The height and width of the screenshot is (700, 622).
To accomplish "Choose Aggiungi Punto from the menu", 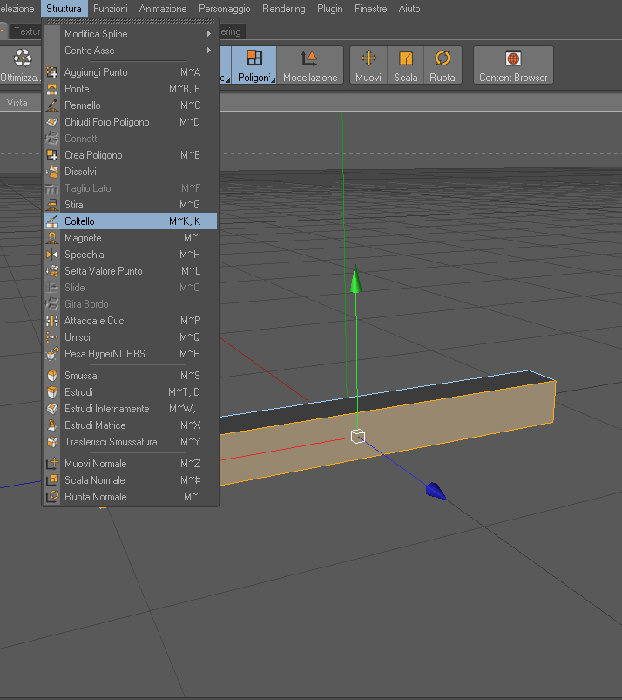I will pos(130,72).
